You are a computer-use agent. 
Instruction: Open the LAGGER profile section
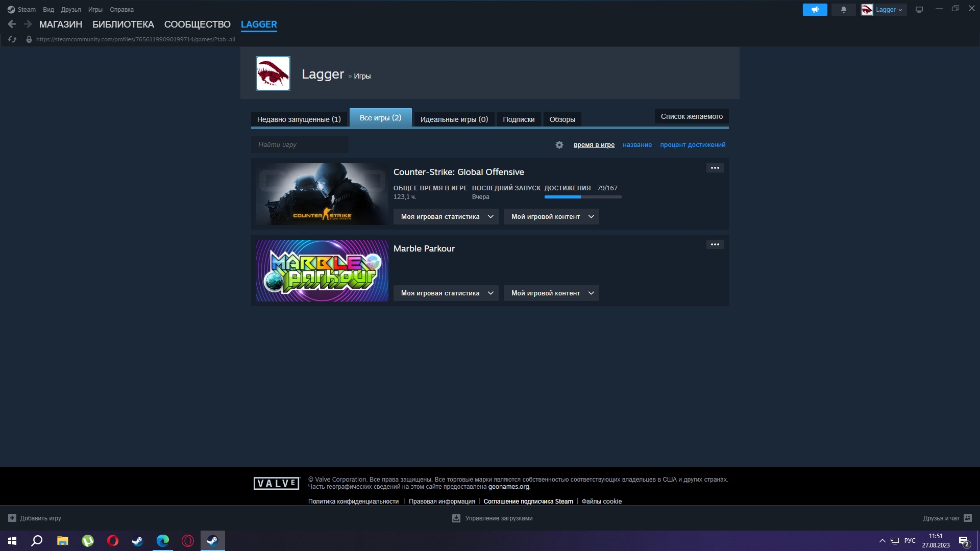(x=259, y=24)
